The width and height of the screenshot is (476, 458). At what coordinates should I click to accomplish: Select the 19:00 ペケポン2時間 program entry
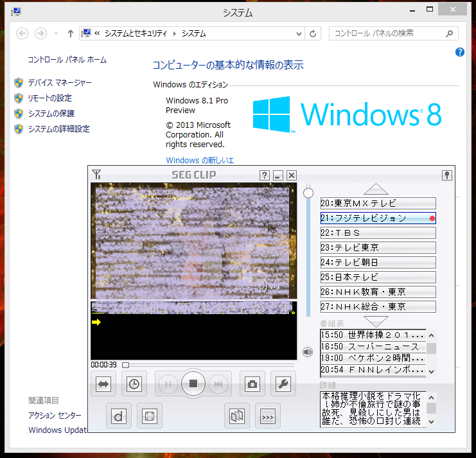click(373, 358)
